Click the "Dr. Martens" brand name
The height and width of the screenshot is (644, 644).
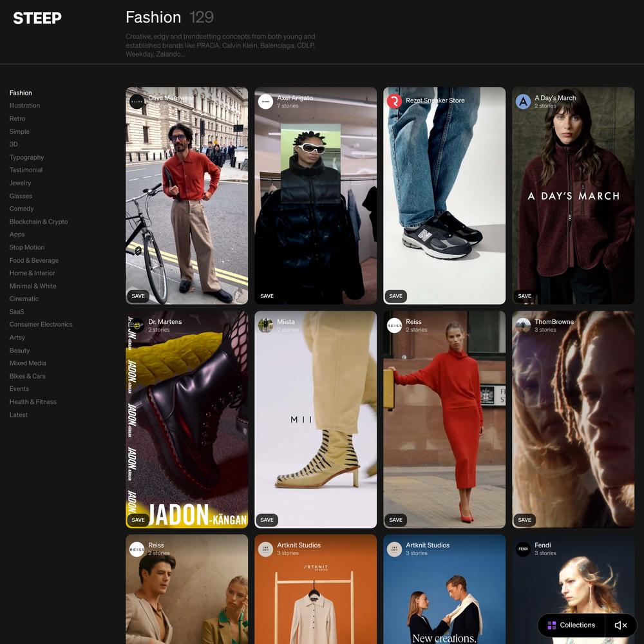click(x=165, y=322)
